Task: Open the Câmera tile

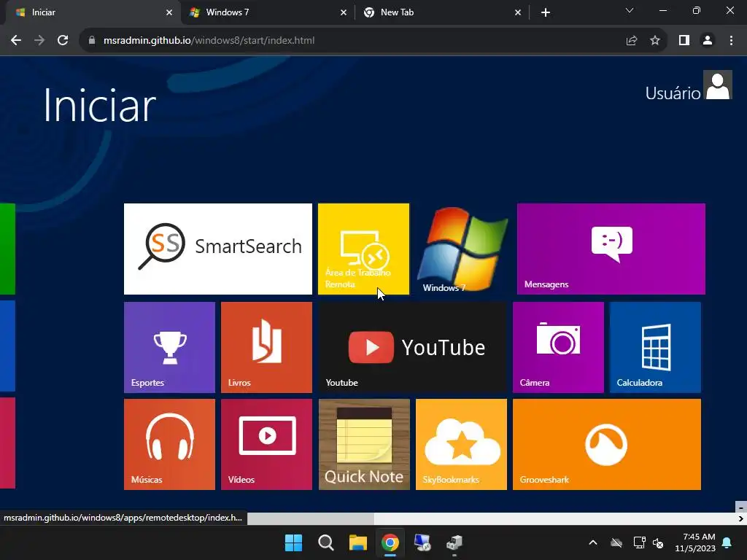Action: (x=558, y=347)
